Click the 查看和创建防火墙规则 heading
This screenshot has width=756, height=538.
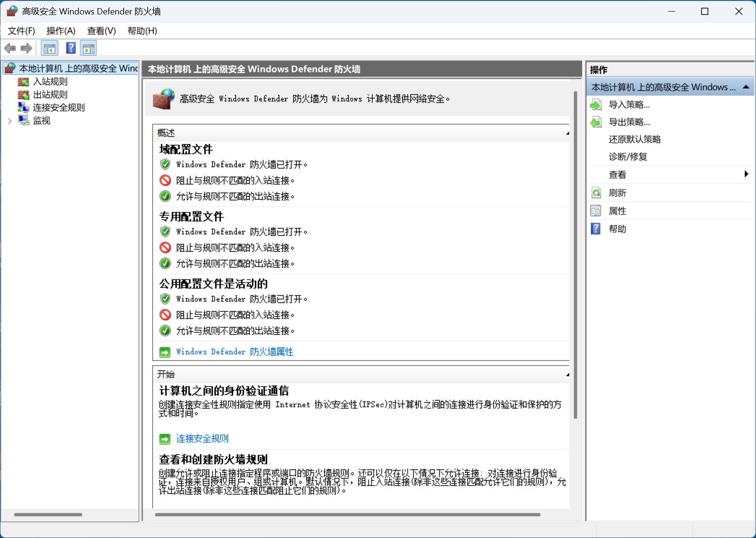tap(213, 459)
